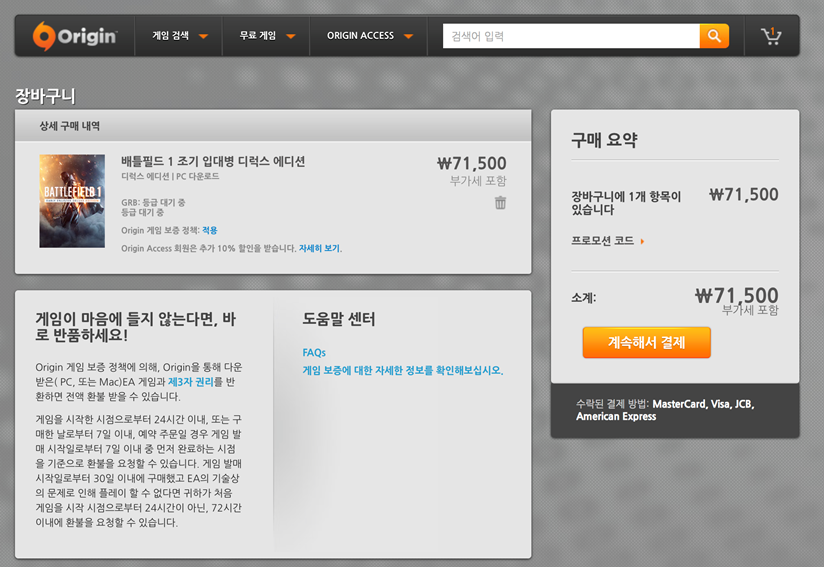Click the 장바구니 page heading
Viewport: 824px width, 567px height.
coord(45,96)
